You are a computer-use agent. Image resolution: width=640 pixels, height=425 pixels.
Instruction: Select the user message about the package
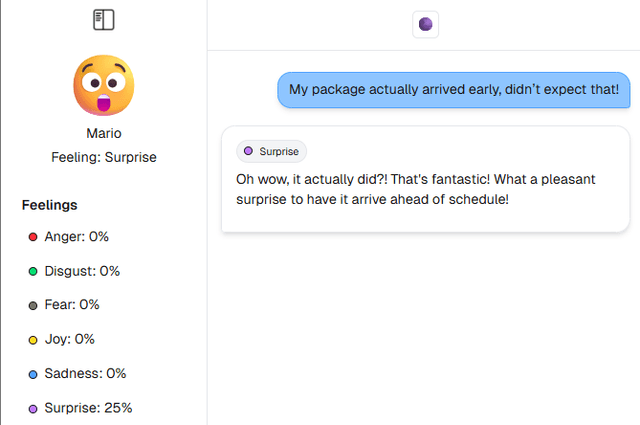pyautogui.click(x=454, y=90)
